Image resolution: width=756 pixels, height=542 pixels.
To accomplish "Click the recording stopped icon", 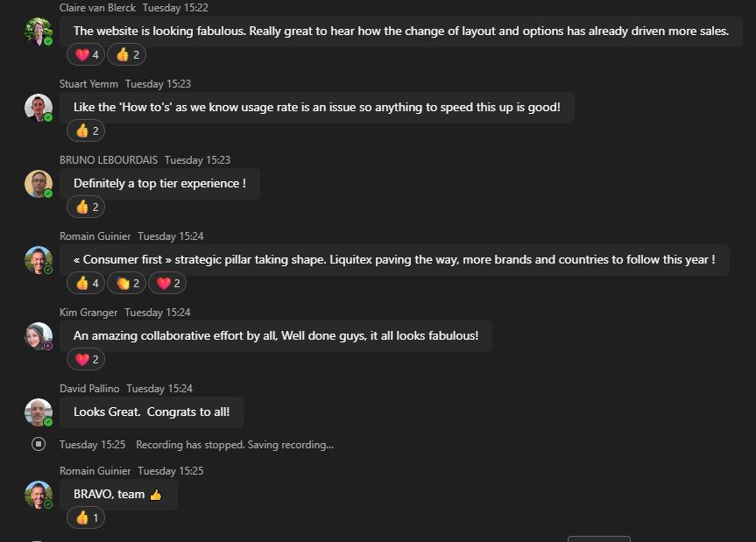I will tap(39, 444).
